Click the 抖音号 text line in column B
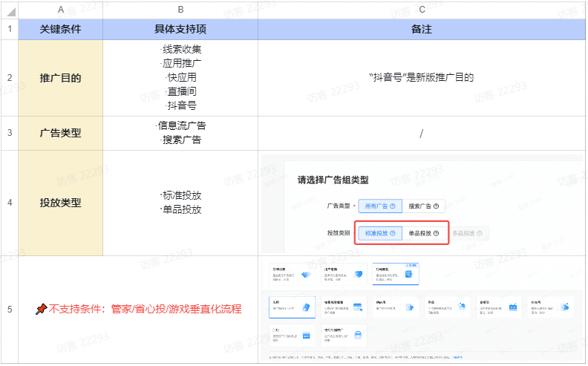The width and height of the screenshot is (588, 366). click(180, 105)
